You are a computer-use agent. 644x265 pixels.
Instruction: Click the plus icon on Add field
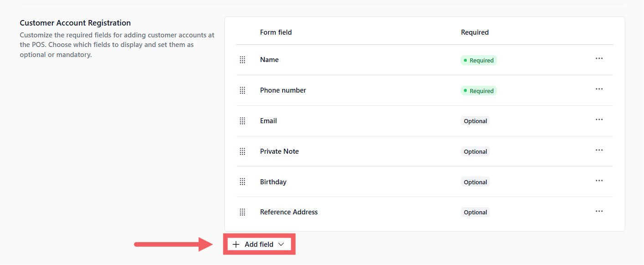tap(236, 244)
